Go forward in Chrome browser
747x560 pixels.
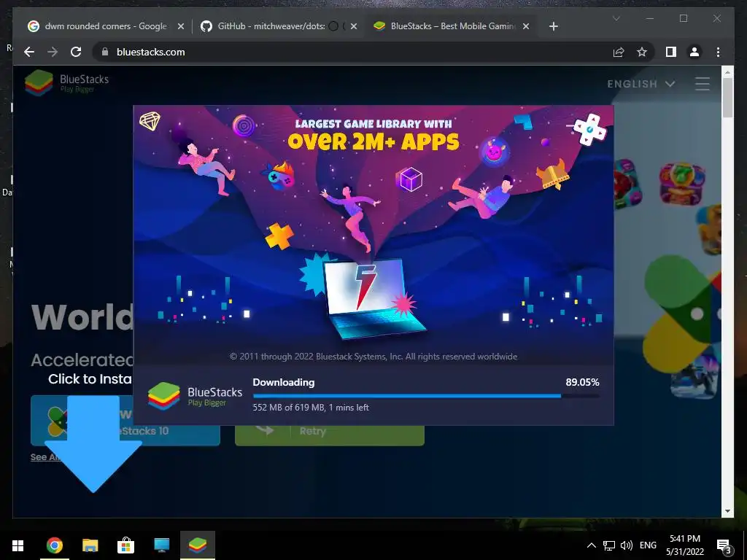click(x=53, y=52)
